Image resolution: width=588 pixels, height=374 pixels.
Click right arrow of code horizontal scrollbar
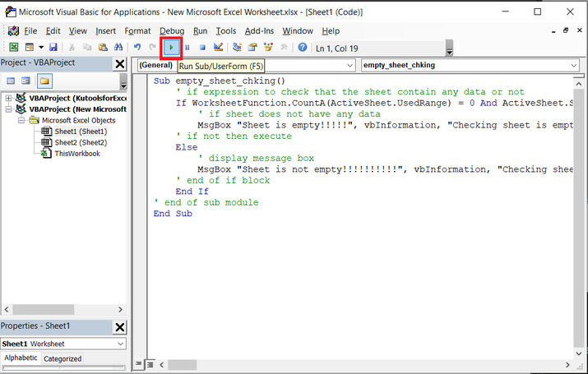[x=567, y=365]
